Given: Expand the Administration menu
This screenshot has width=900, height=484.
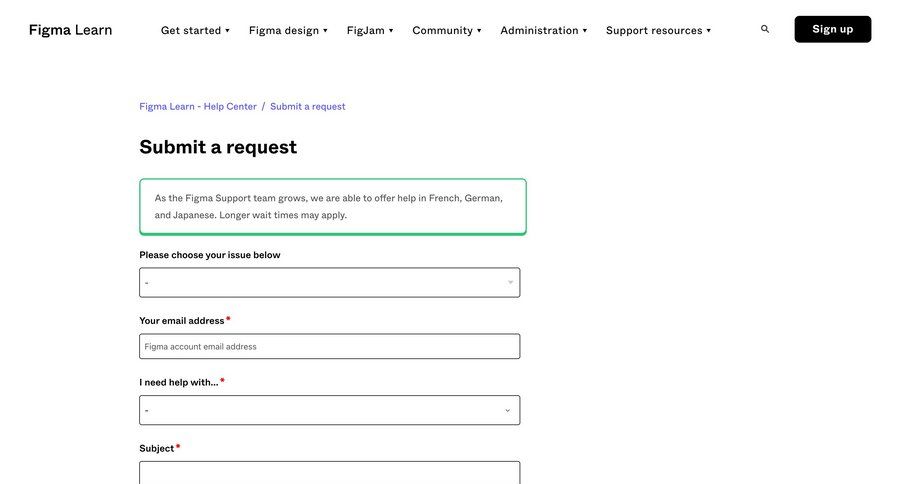Looking at the screenshot, I should pyautogui.click(x=544, y=30).
